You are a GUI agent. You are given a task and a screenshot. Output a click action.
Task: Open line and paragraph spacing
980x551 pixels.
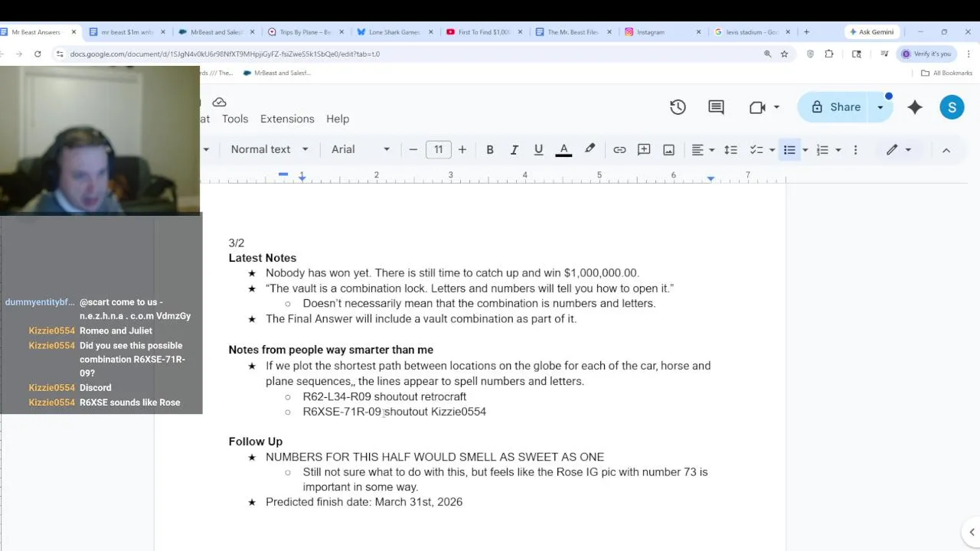(x=730, y=149)
